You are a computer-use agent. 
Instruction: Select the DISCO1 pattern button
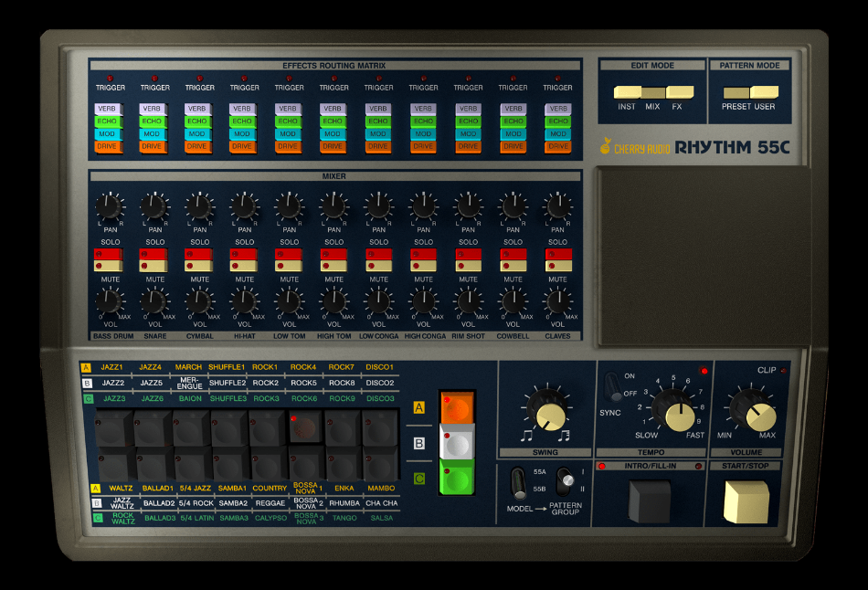(x=380, y=427)
